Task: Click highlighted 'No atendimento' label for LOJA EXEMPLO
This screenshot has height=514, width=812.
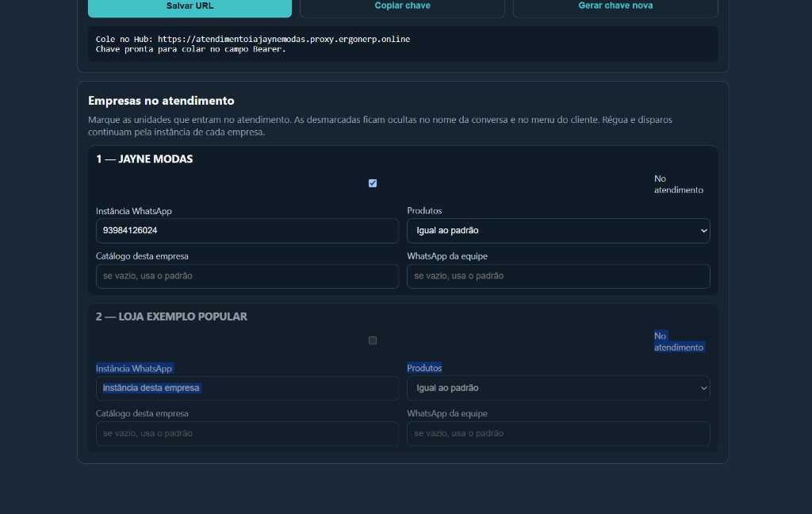Action: click(x=679, y=341)
